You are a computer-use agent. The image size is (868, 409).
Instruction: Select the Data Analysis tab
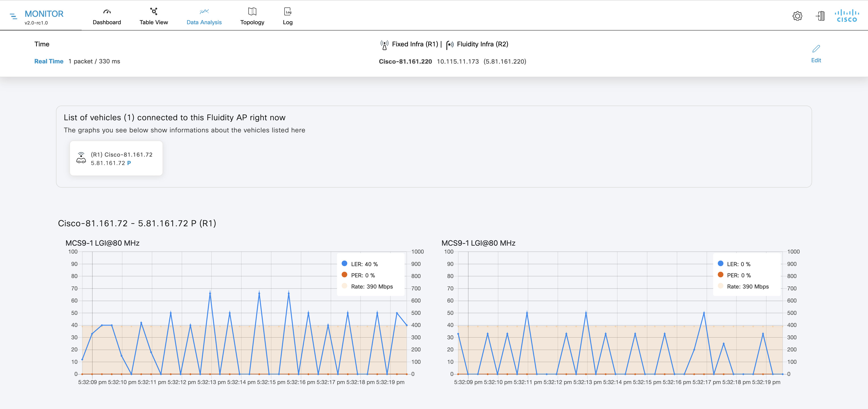[x=204, y=16]
